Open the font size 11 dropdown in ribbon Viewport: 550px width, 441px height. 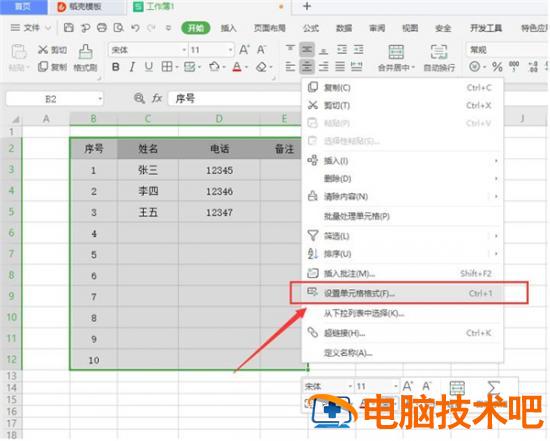point(230,50)
